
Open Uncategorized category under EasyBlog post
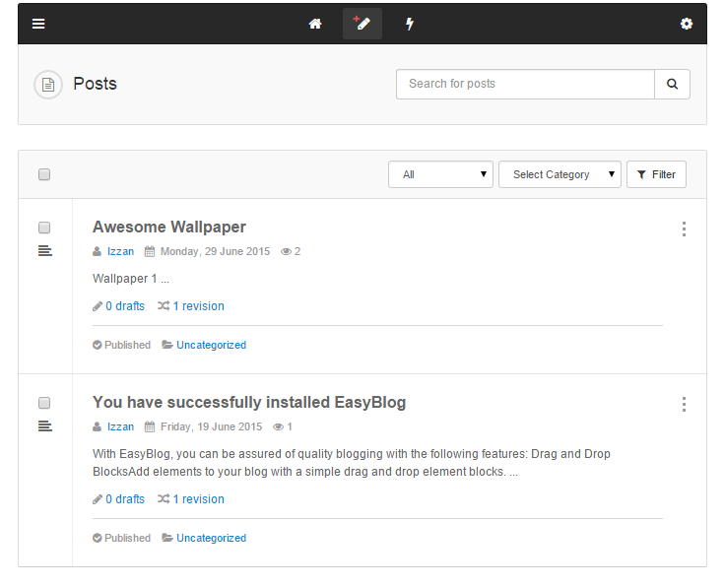click(211, 538)
